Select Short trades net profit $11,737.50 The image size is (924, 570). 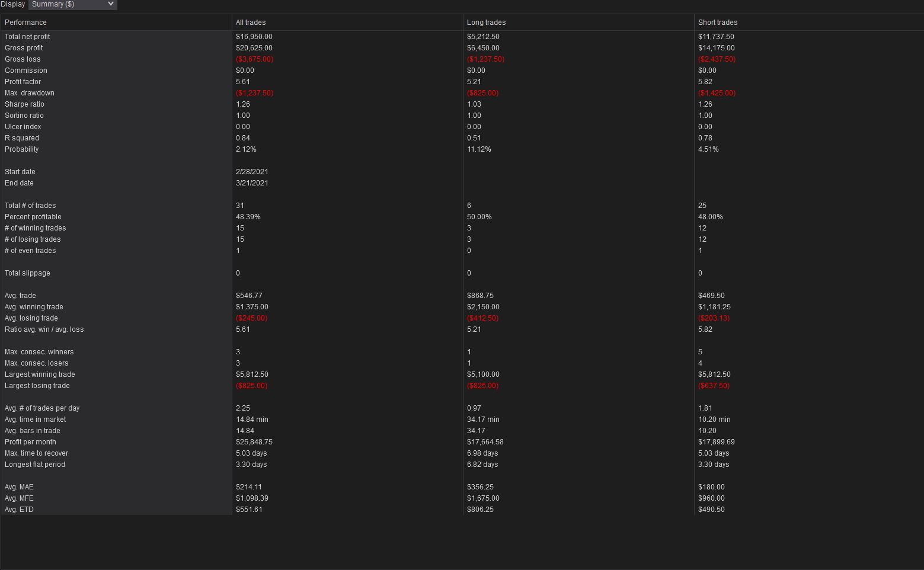pos(716,37)
